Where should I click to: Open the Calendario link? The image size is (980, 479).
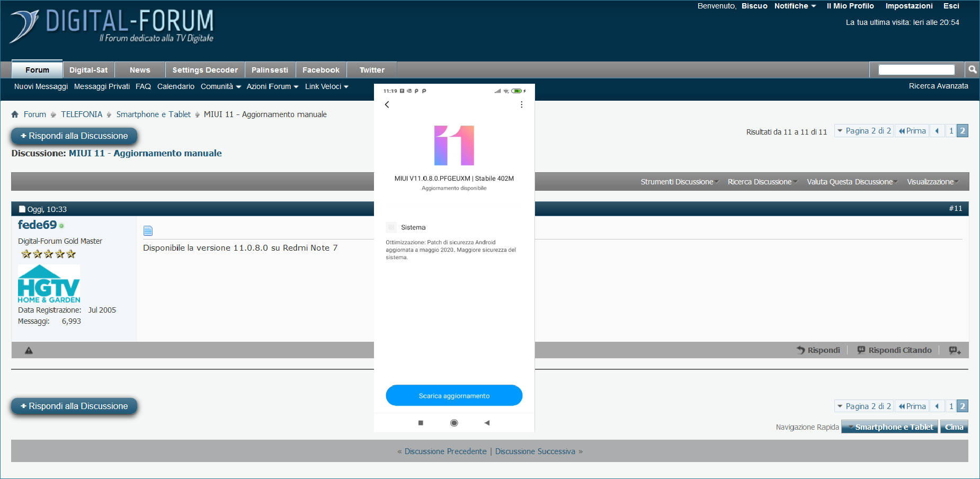[x=176, y=86]
